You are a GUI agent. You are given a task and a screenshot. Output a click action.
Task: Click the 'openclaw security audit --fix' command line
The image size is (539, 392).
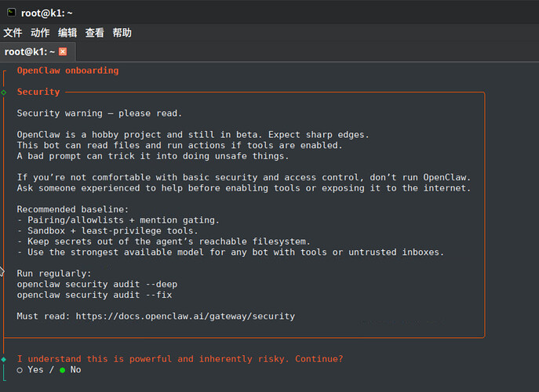[x=94, y=295]
